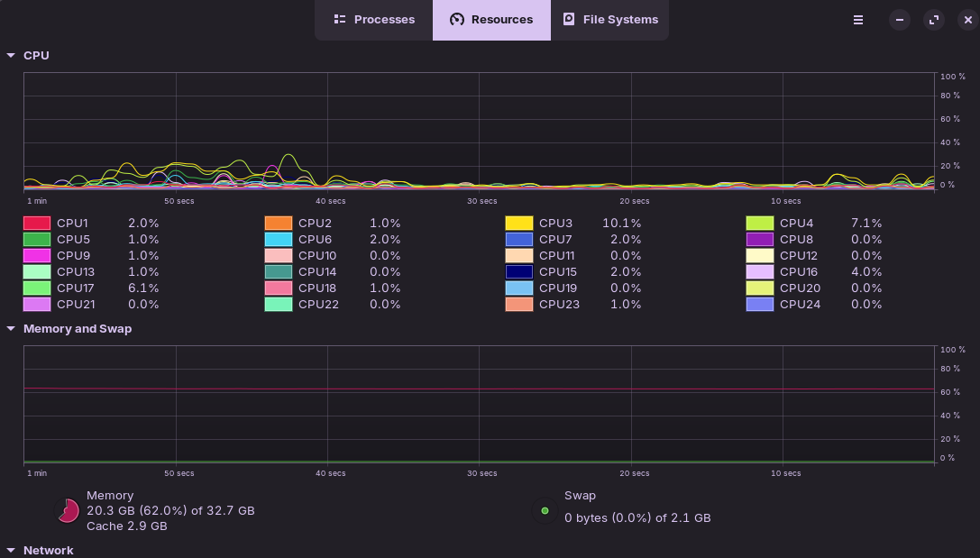The height and width of the screenshot is (558, 980).
Task: Collapse the Memory and Swap section
Action: 11,329
